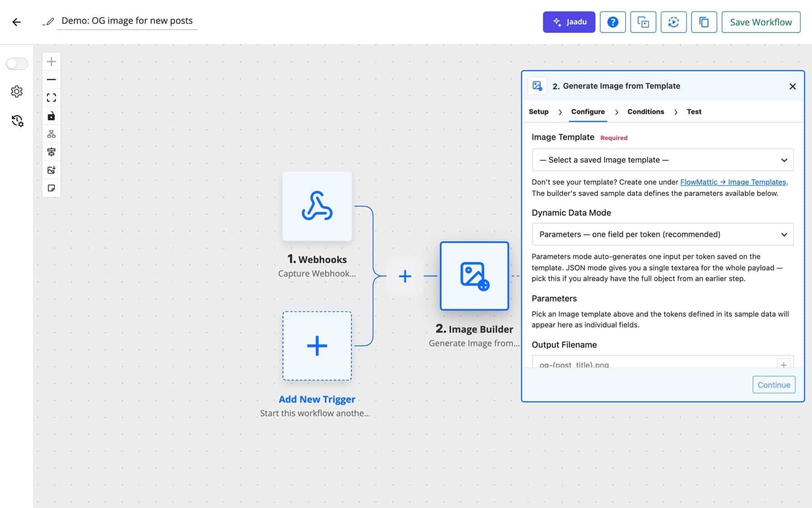Click the plus between Webhooks and Image Builder

[x=405, y=276]
